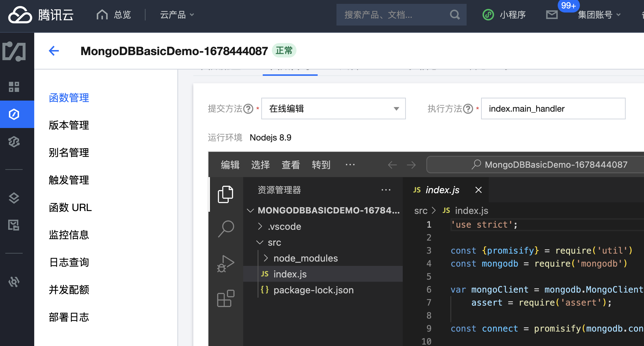Click the top search magnifier icon
The width and height of the screenshot is (644, 346).
click(x=455, y=15)
